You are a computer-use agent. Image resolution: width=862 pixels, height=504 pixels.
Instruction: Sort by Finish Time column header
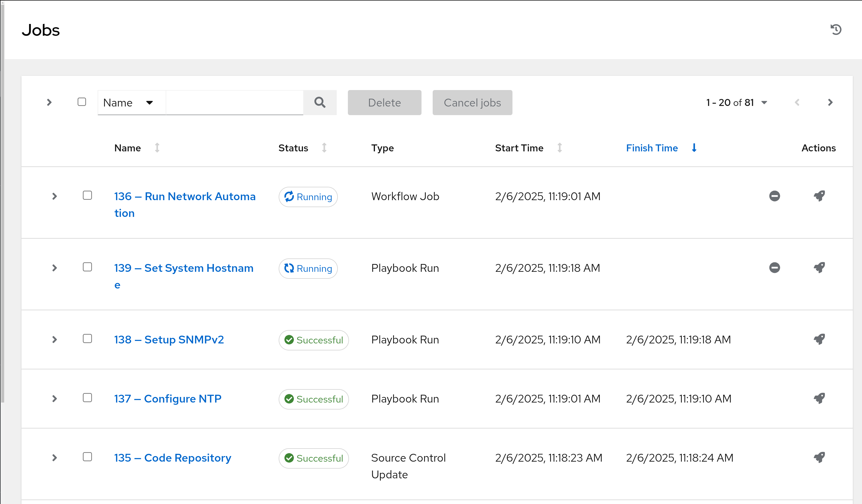(652, 148)
